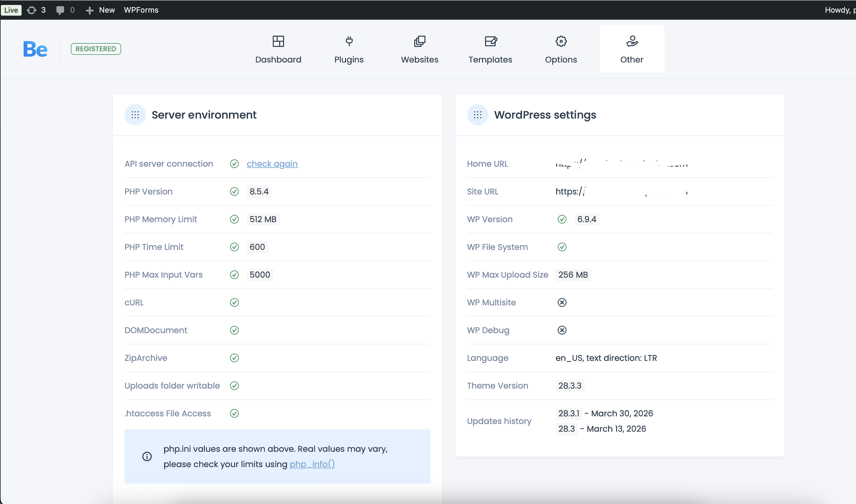Click the Server environment drag-handle icon
This screenshot has width=856, height=504.
[135, 115]
